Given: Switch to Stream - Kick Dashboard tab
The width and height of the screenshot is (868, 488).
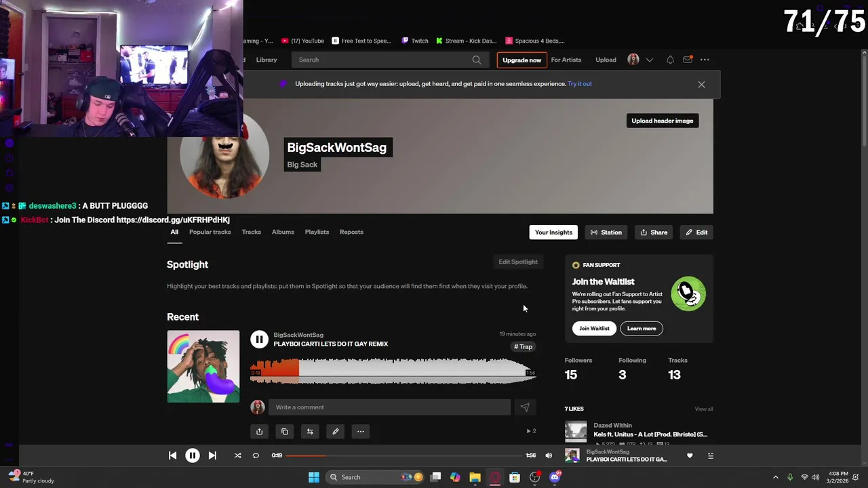Looking at the screenshot, I should (466, 41).
